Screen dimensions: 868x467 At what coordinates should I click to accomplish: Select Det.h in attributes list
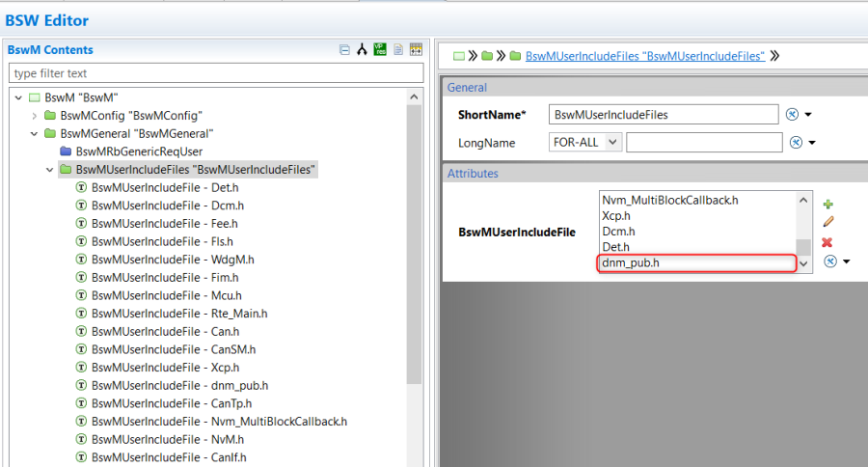615,247
